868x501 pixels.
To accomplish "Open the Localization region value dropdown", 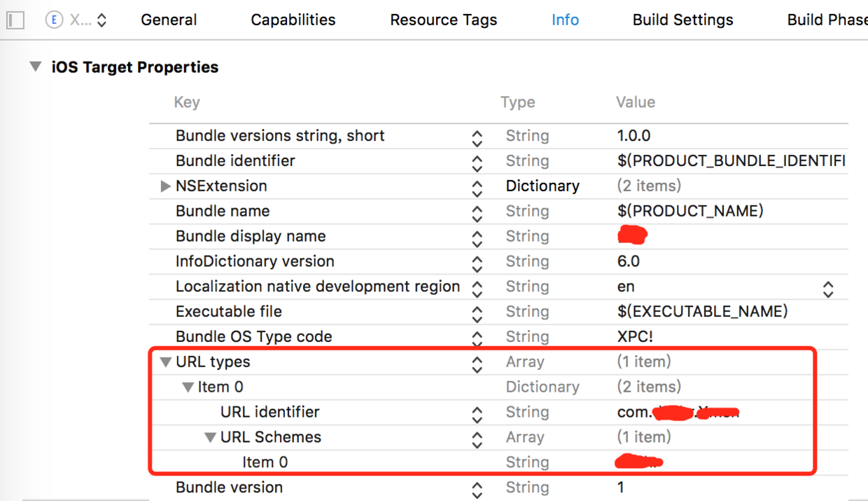I will coord(828,287).
